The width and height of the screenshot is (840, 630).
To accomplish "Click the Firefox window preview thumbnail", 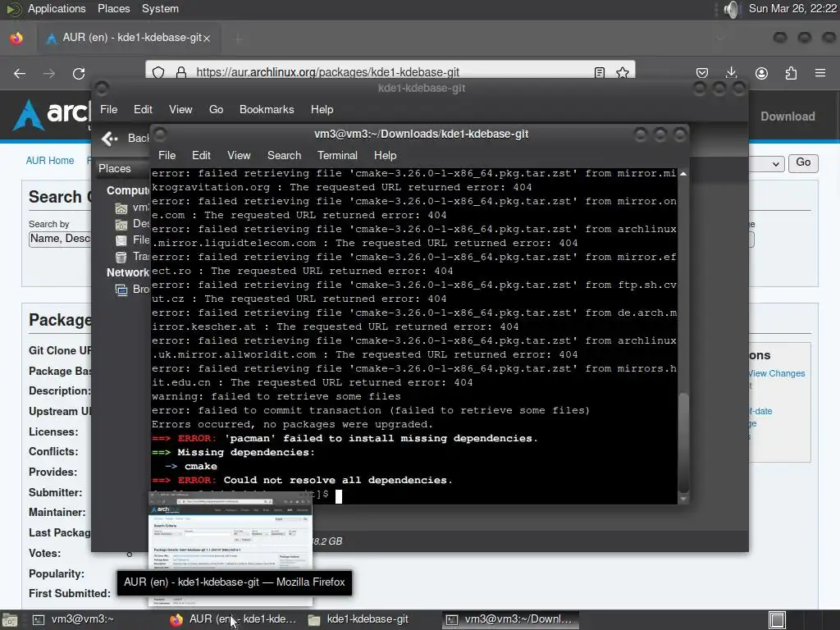I will click(x=231, y=549).
